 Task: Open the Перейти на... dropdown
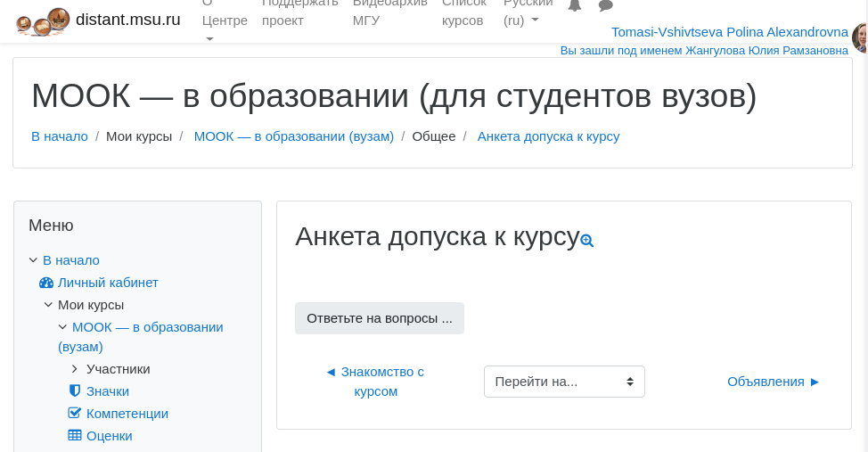pos(564,382)
